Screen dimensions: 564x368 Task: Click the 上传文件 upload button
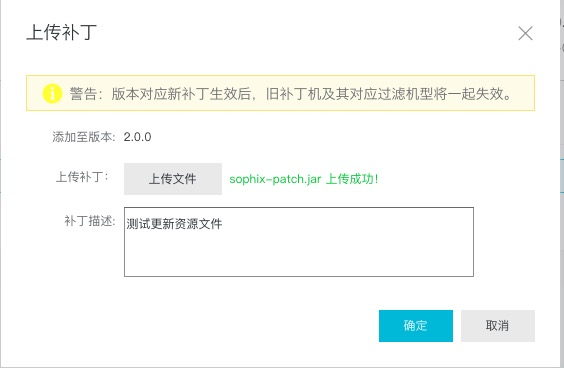pos(173,179)
